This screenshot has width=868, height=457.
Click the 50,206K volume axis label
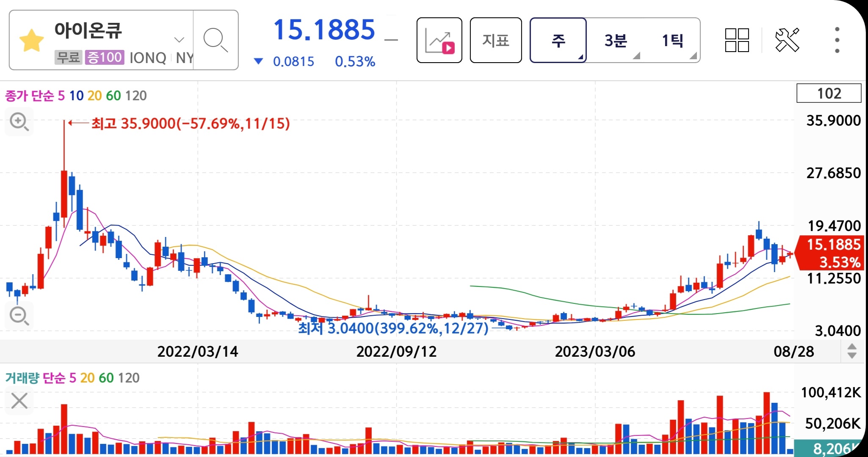pos(833,424)
